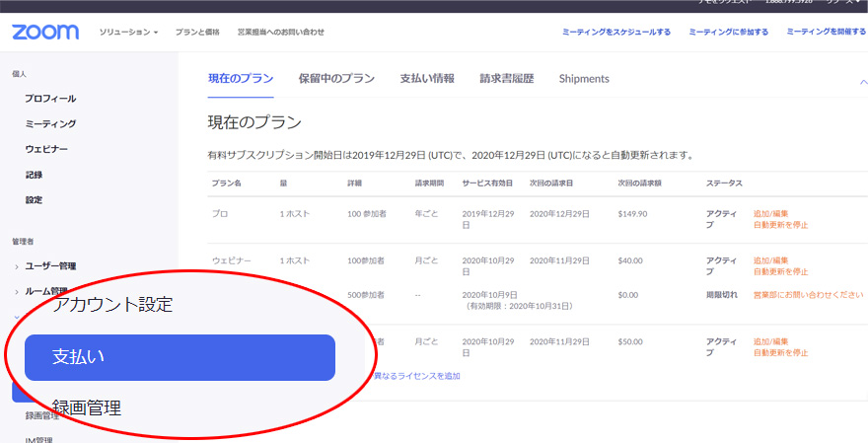
Task: Open the 支払い情報 tab
Action: 427,79
